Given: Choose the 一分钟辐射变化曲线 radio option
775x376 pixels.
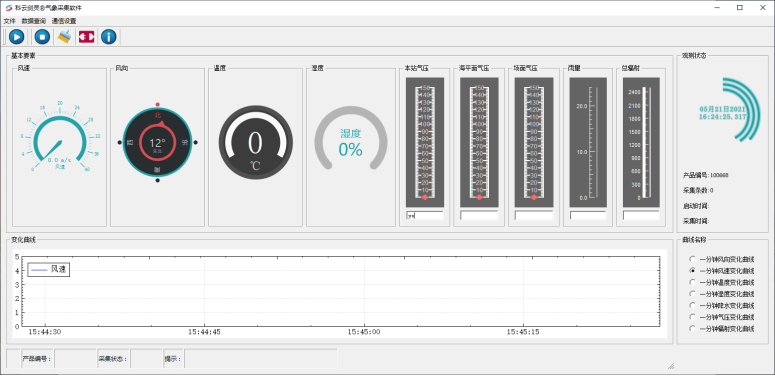Looking at the screenshot, I should pyautogui.click(x=692, y=329).
